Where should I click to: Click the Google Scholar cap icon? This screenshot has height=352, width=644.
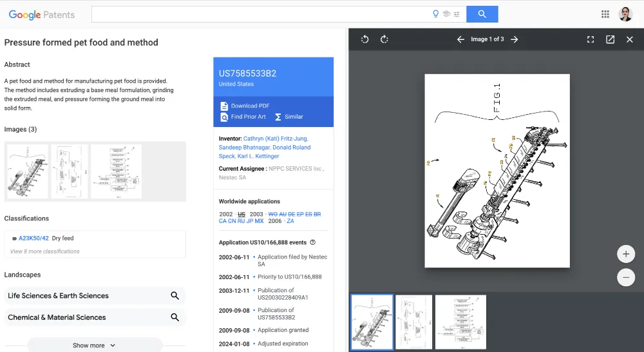(446, 14)
